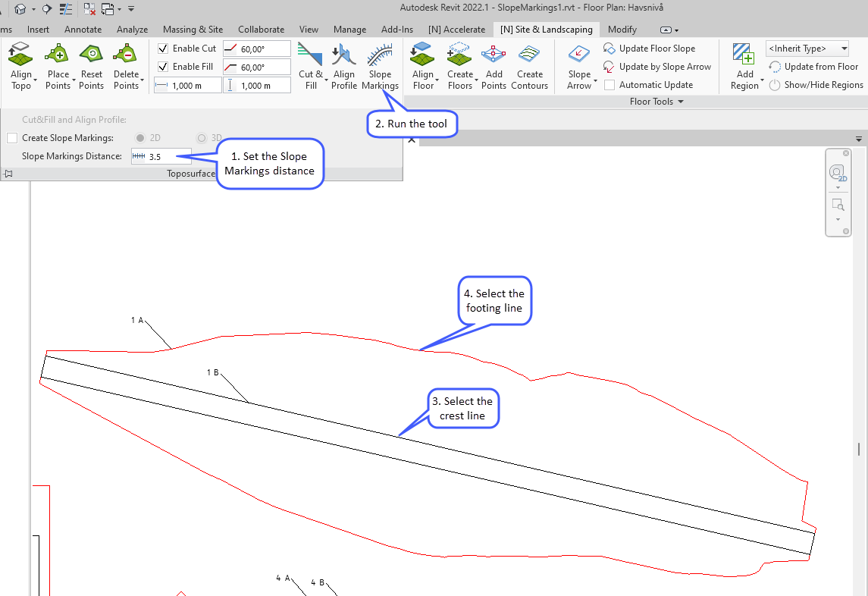The height and width of the screenshot is (596, 868).
Task: Switch to the Annotate tab
Action: coord(83,30)
